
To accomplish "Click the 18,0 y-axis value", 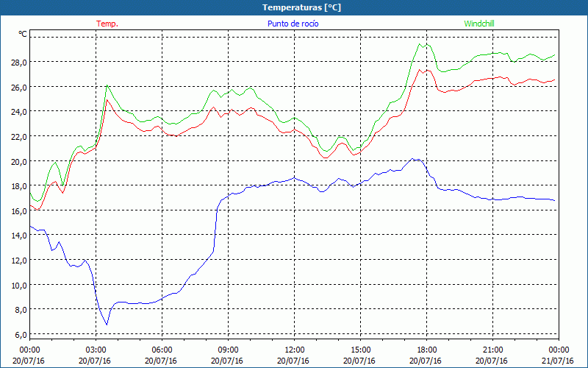I will [x=19, y=186].
